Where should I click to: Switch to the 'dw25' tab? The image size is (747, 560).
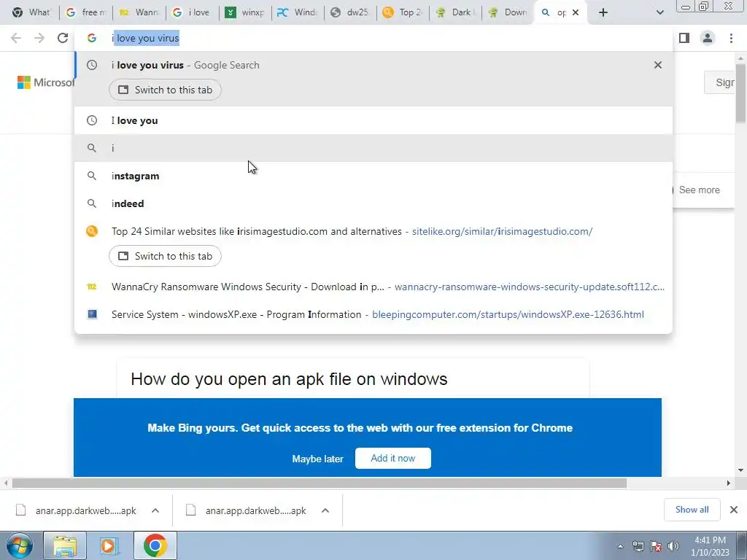349,12
